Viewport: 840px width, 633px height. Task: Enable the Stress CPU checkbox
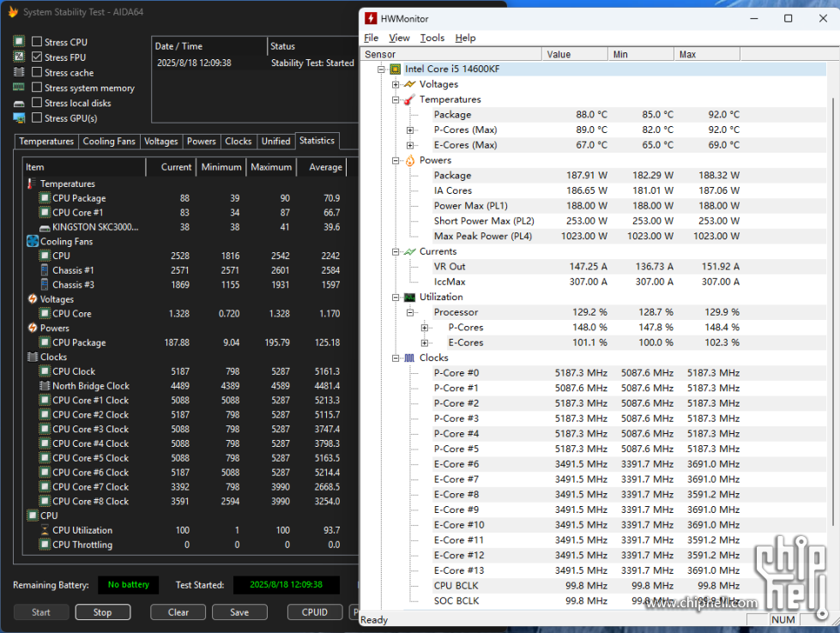[x=37, y=42]
